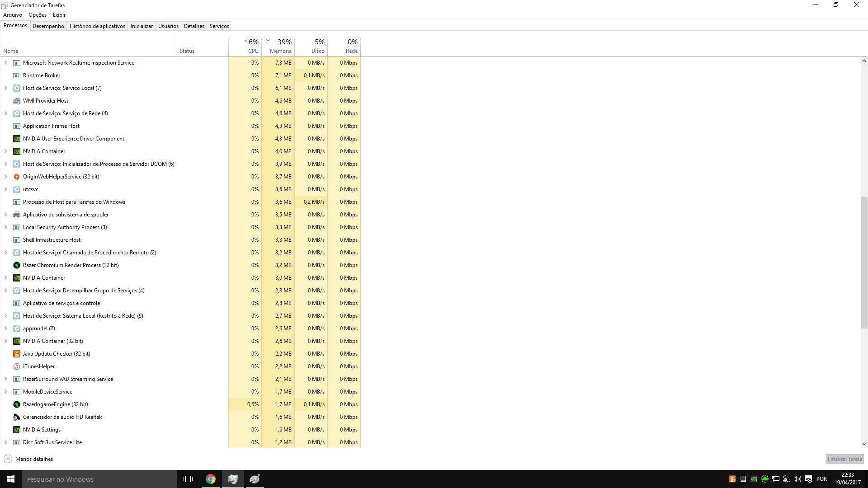
Task: Collapse view with Menos detalhes
Action: [x=28, y=459]
